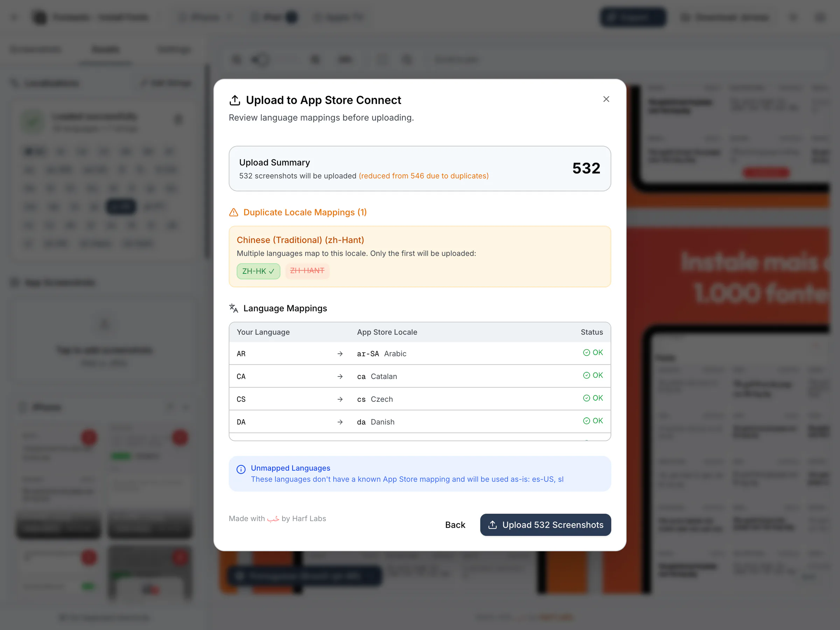Screen dimensions: 840x630
Task: Click the App Store Locale column header
Action: [x=387, y=332]
